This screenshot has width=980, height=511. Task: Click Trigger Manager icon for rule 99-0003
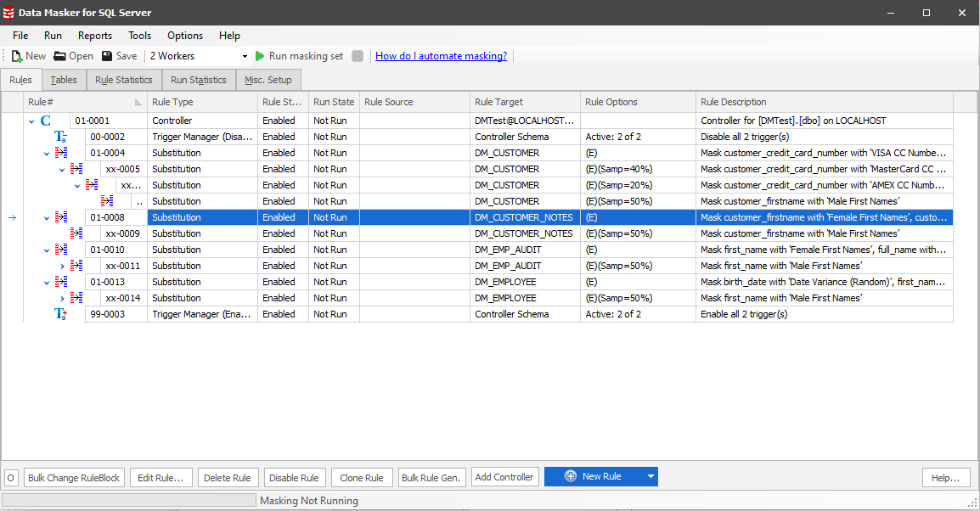pyautogui.click(x=60, y=314)
